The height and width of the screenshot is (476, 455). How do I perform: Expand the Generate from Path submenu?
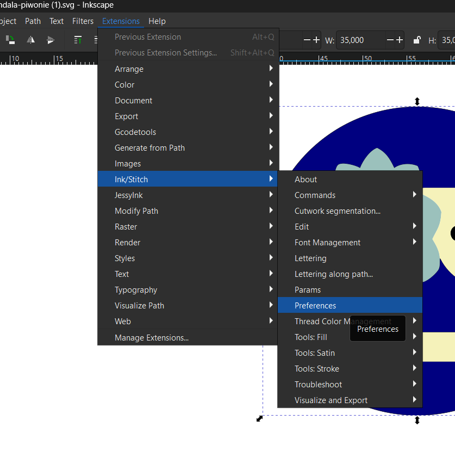click(x=188, y=148)
